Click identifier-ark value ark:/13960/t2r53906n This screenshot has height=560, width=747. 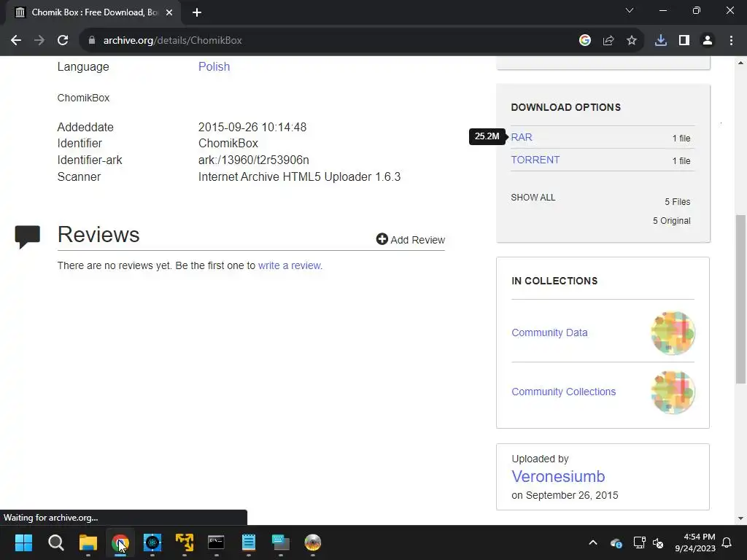coord(253,160)
